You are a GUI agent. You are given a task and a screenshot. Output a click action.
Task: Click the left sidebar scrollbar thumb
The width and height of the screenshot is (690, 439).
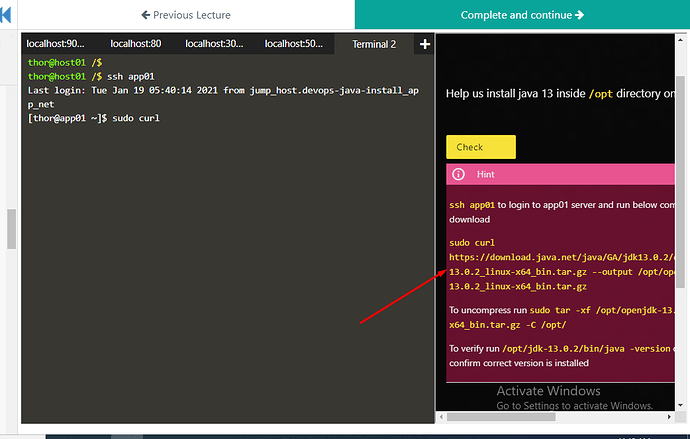(11, 229)
